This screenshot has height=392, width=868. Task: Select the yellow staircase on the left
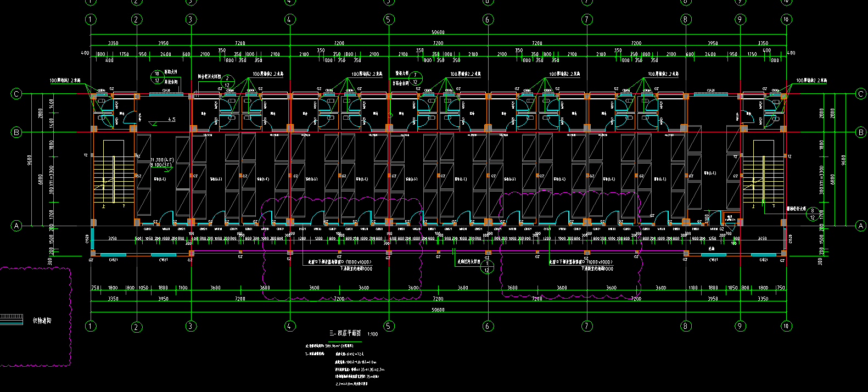tap(114, 172)
